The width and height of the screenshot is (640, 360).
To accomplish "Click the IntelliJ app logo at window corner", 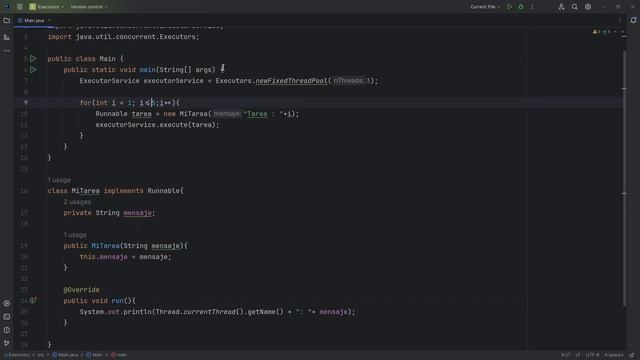I will pyautogui.click(x=7, y=7).
